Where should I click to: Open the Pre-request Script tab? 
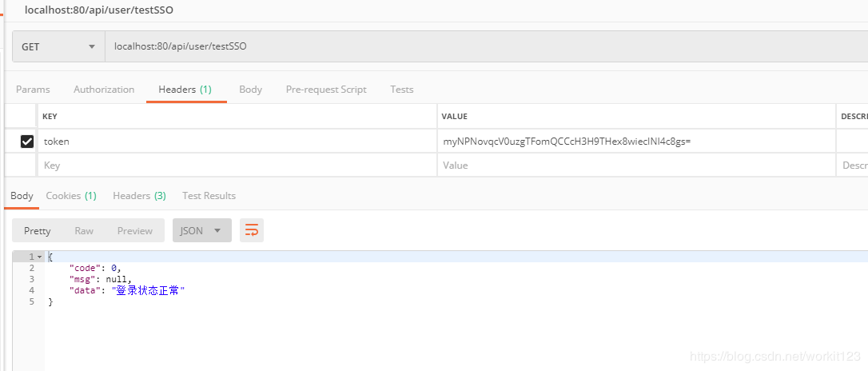point(326,90)
